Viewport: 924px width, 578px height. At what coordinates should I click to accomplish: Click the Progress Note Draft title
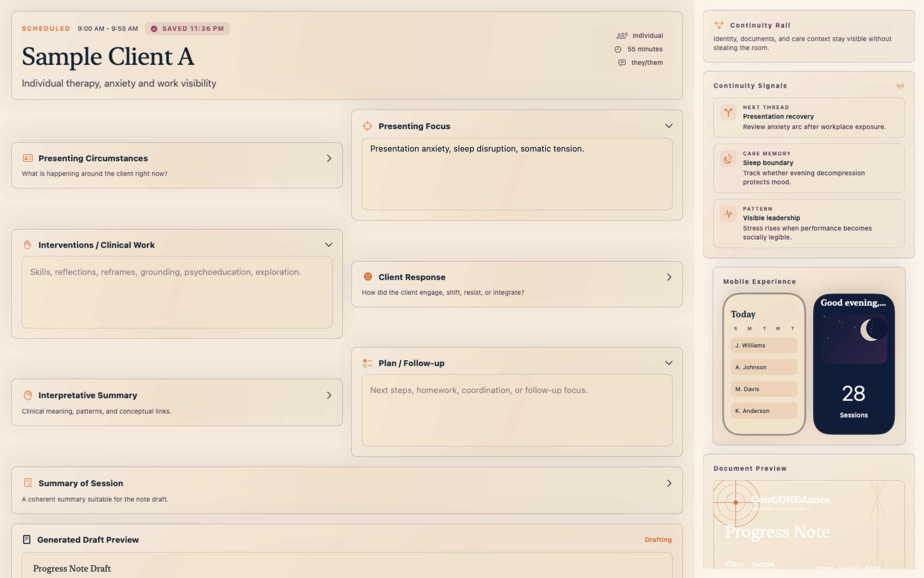(72, 568)
